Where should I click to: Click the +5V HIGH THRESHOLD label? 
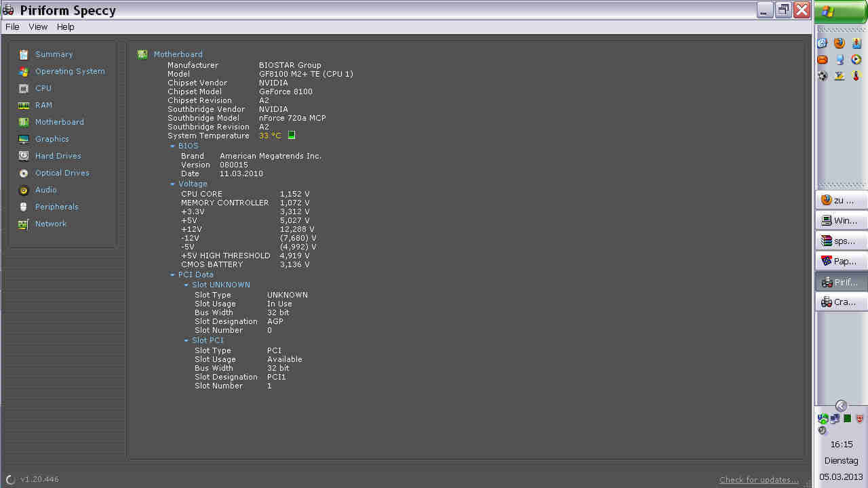[x=226, y=256]
